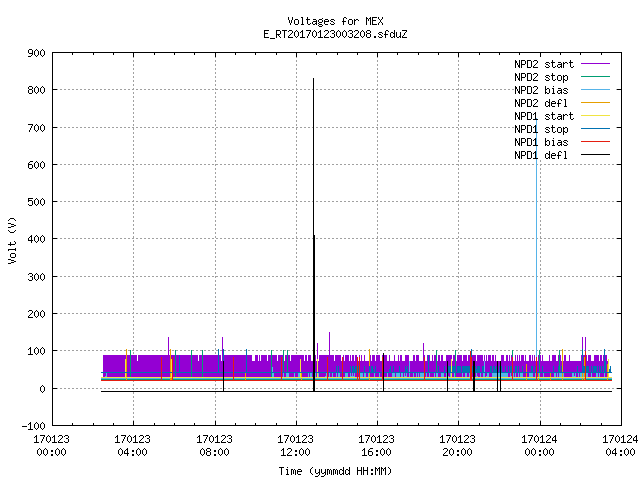The image size is (640, 480).
Task: Click the 'NPD2 bias' legend label
Action: click(541, 90)
